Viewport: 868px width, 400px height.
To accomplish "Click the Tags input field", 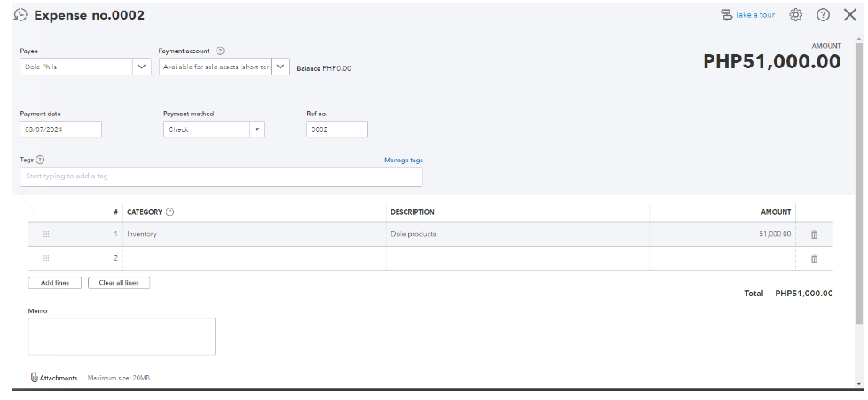I will pos(221,176).
